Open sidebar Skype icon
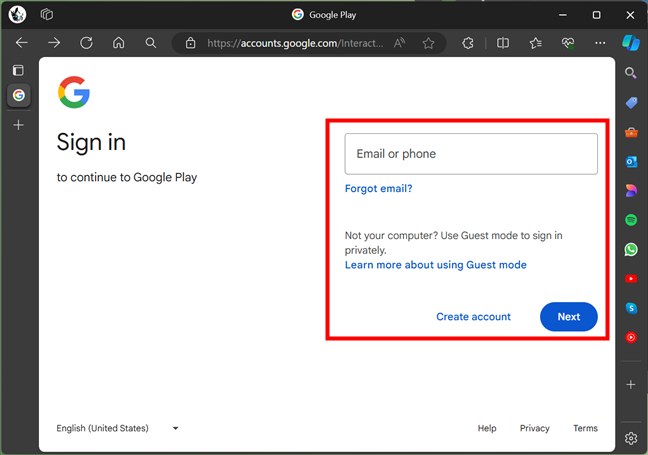Viewport: 648px width, 455px height. [631, 308]
